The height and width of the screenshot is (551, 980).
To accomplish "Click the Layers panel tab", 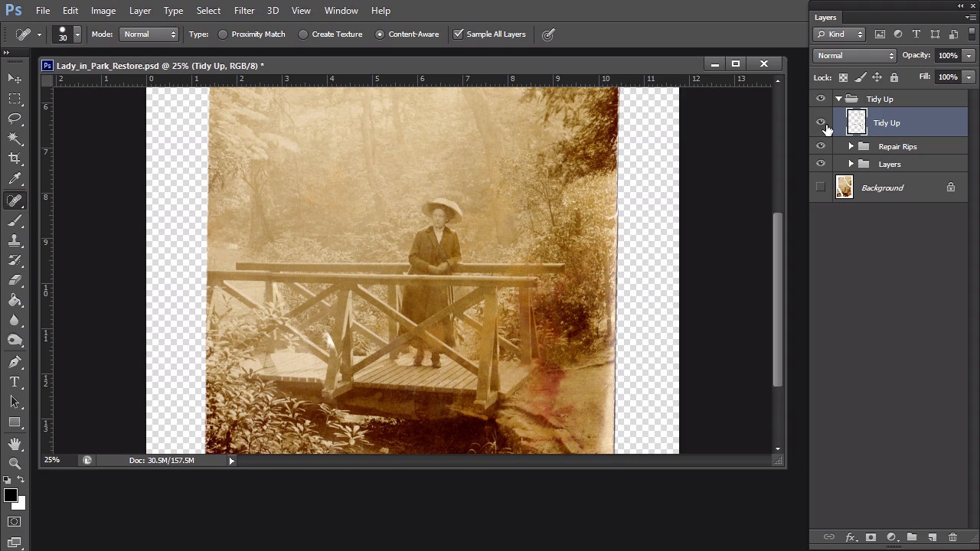I will (x=825, y=18).
